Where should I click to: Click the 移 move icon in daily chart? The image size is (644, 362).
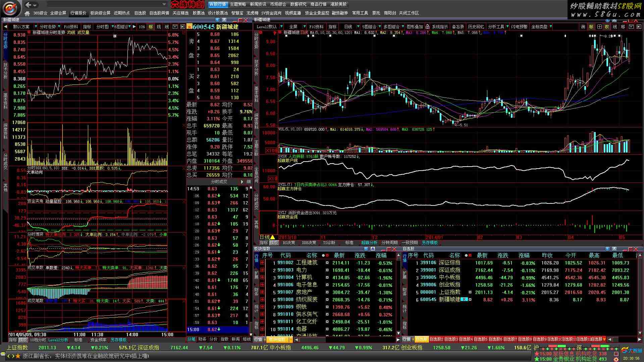pos(623,27)
